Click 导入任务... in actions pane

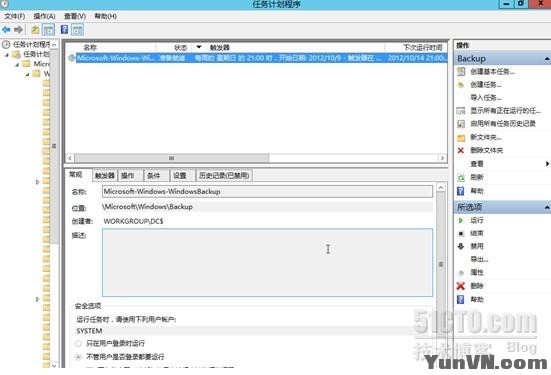(486, 98)
